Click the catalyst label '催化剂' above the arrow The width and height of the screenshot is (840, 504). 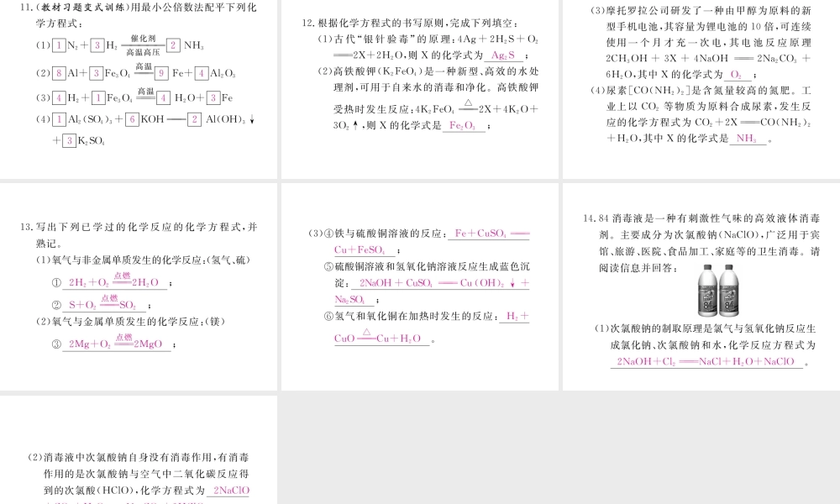pyautogui.click(x=143, y=39)
